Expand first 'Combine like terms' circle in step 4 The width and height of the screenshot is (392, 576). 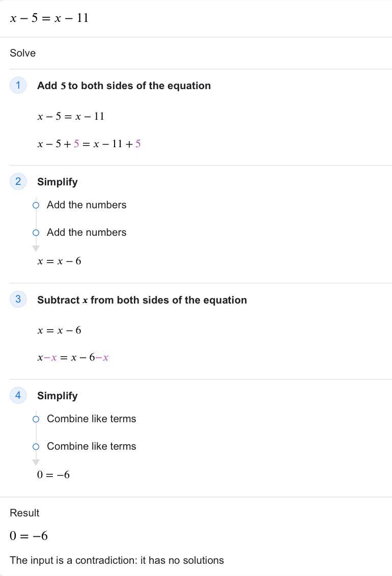coord(36,419)
